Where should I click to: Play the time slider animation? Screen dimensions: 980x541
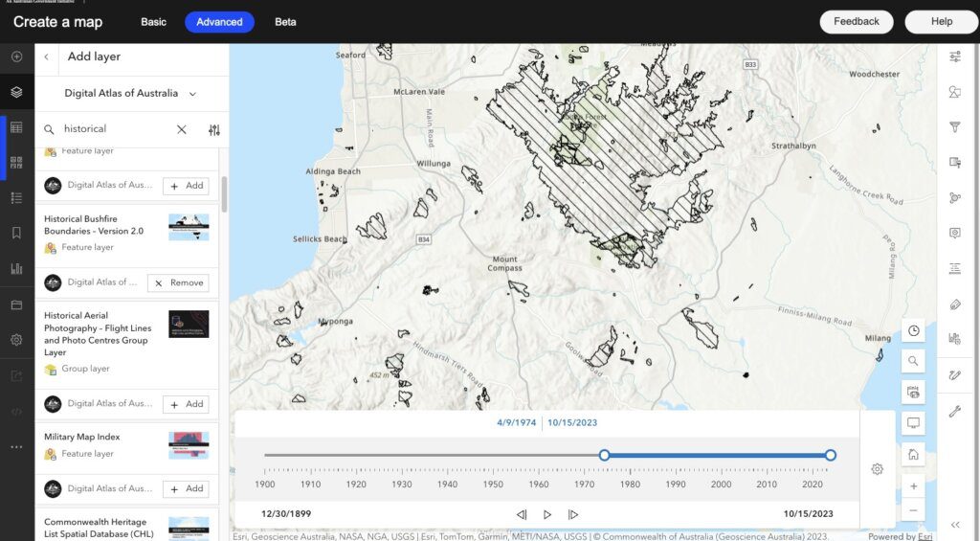click(x=547, y=514)
